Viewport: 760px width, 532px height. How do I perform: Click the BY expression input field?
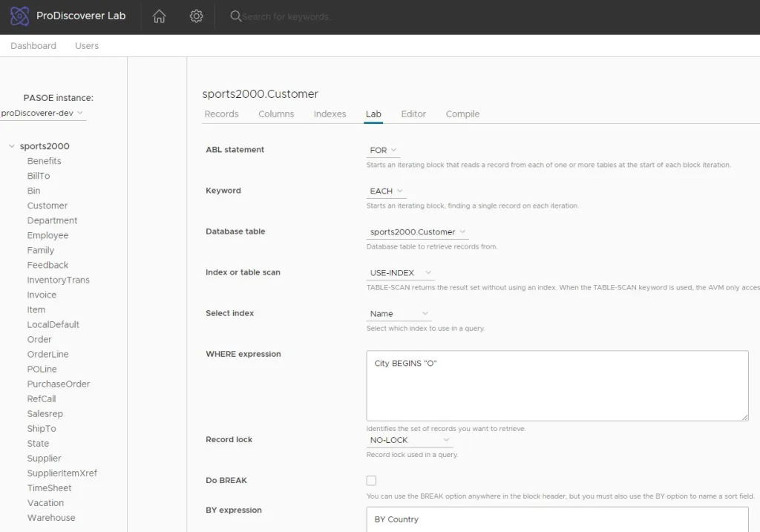[557, 519]
